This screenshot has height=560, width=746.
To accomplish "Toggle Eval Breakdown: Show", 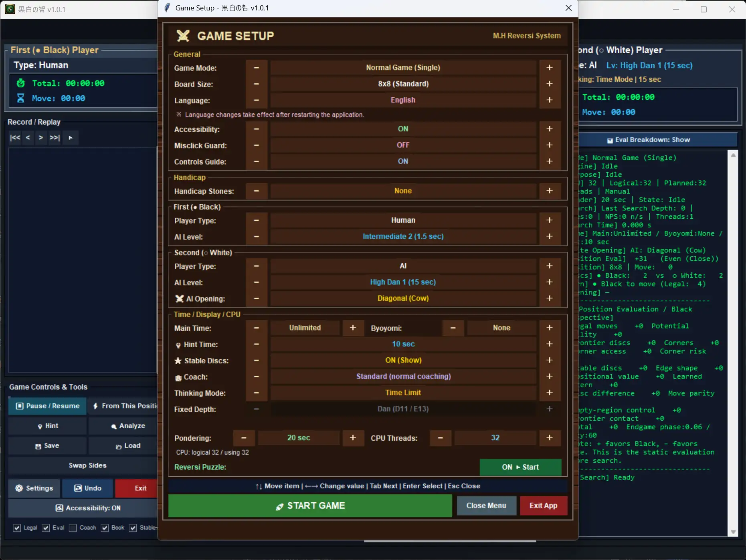I will pos(657,140).
